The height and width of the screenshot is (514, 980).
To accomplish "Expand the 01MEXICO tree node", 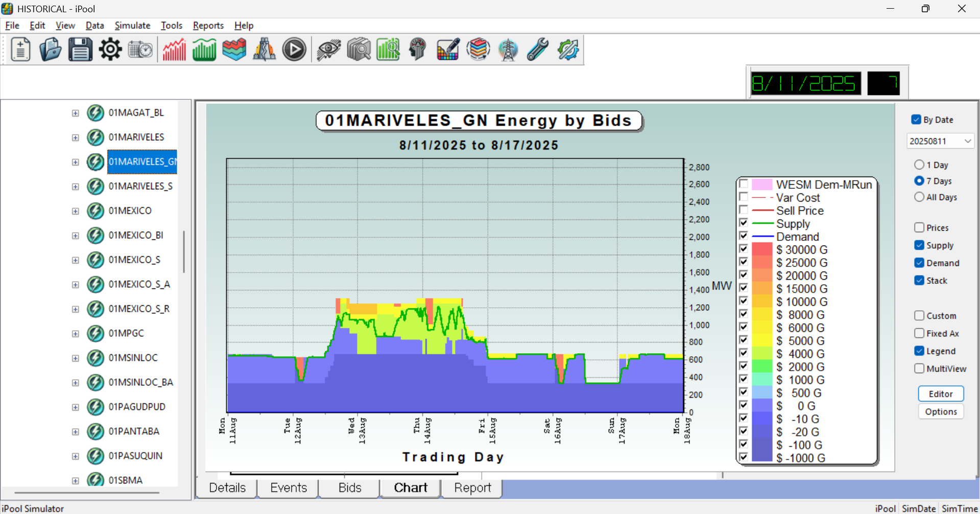I will point(76,211).
